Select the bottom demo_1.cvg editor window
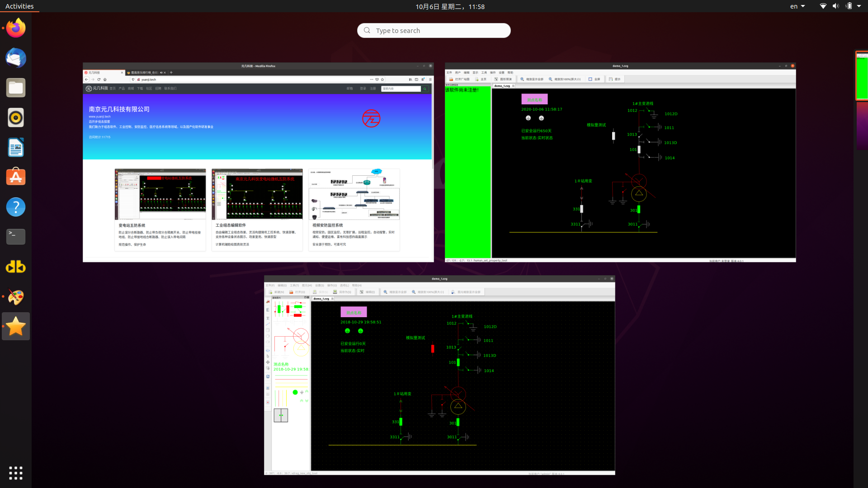The width and height of the screenshot is (868, 488). 439,375
